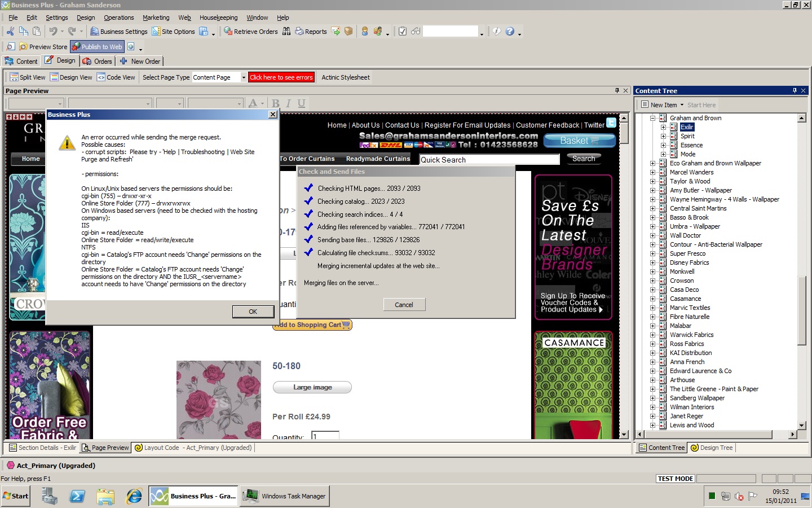This screenshot has height=508, width=812.
Task: Click the Business Settings toolbar icon
Action: click(95, 32)
